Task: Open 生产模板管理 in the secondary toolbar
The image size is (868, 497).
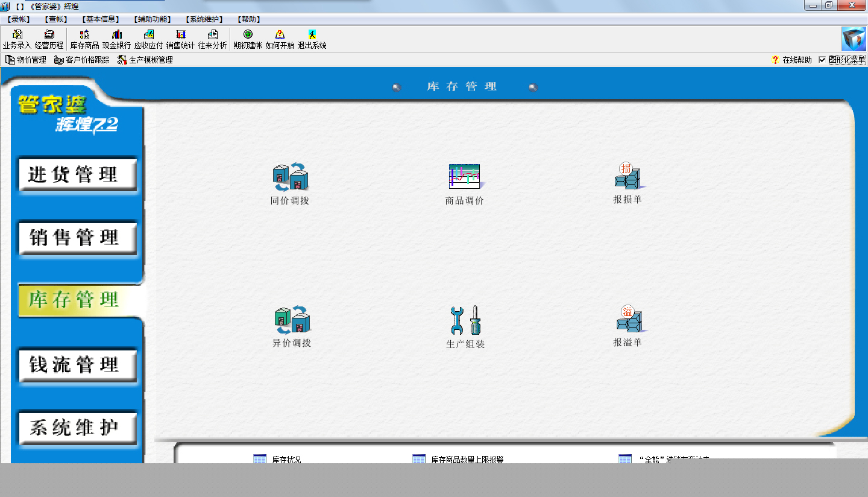Action: 145,60
